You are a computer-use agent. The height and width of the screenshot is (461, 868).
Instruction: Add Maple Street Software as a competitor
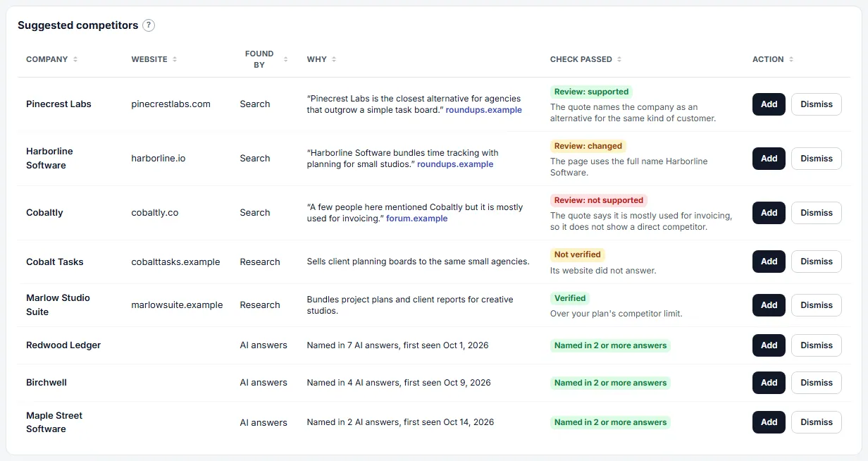pyautogui.click(x=769, y=422)
